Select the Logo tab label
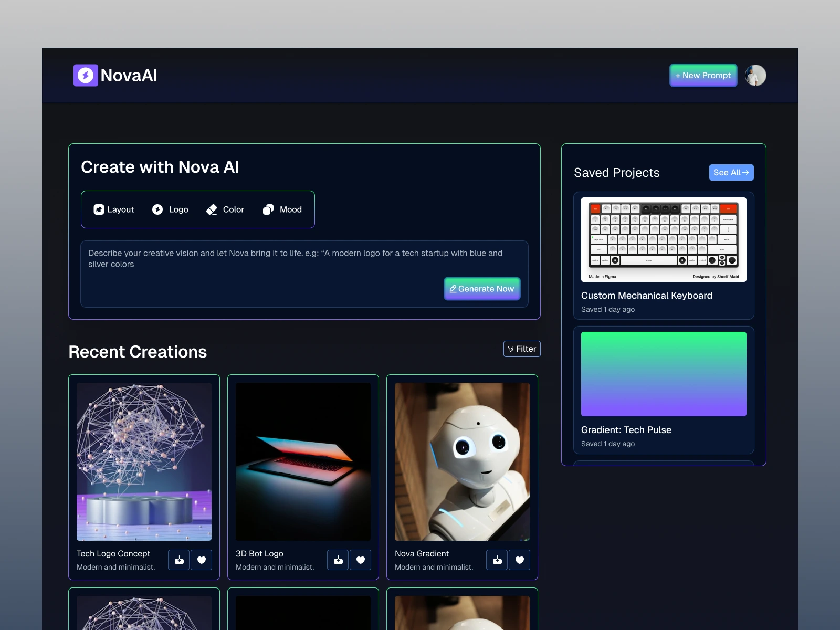The width and height of the screenshot is (840, 630). pyautogui.click(x=178, y=209)
